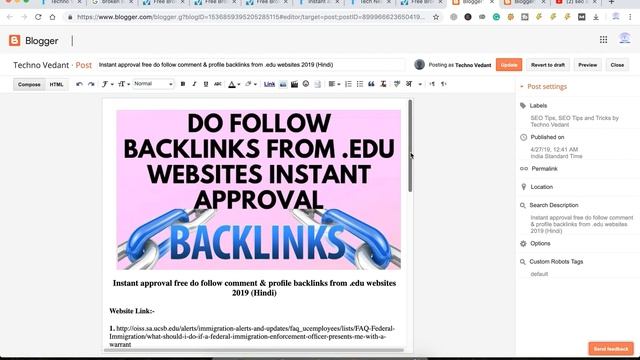Create a numbered list
The width and height of the screenshot is (640, 360).
[x=348, y=84]
